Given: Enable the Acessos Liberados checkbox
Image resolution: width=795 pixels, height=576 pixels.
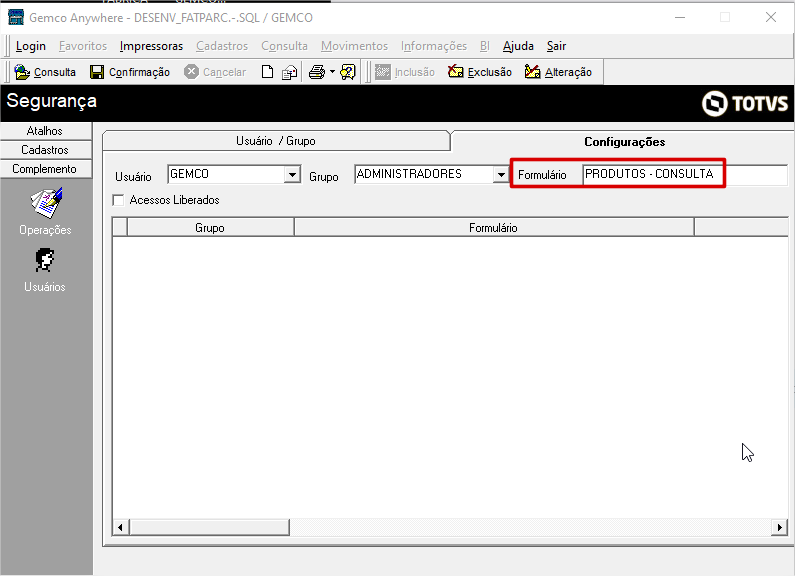Looking at the screenshot, I should [x=119, y=200].
